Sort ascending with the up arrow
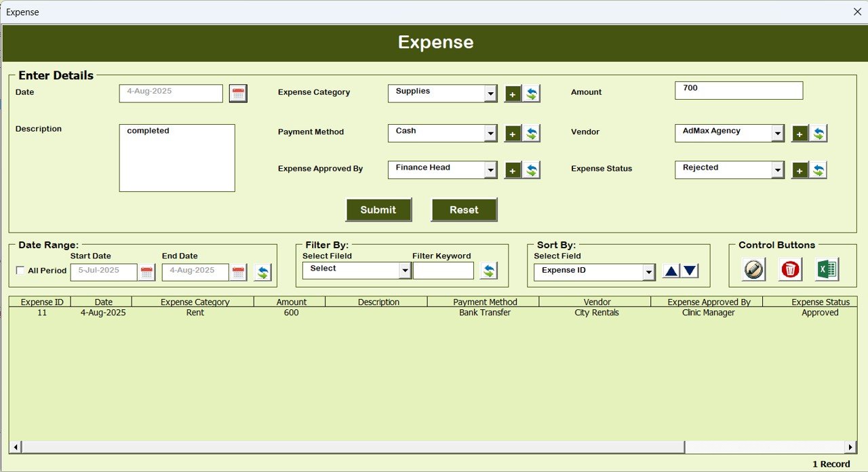 point(671,271)
